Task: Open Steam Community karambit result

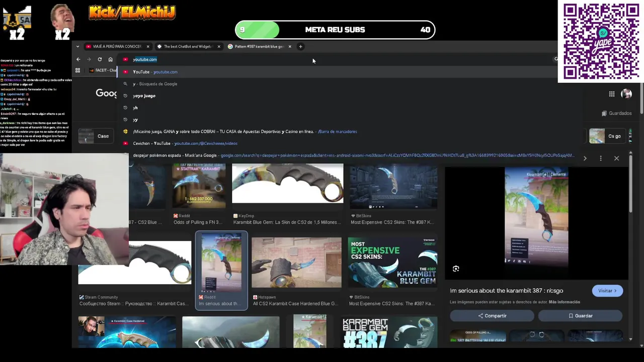Action: [x=135, y=262]
